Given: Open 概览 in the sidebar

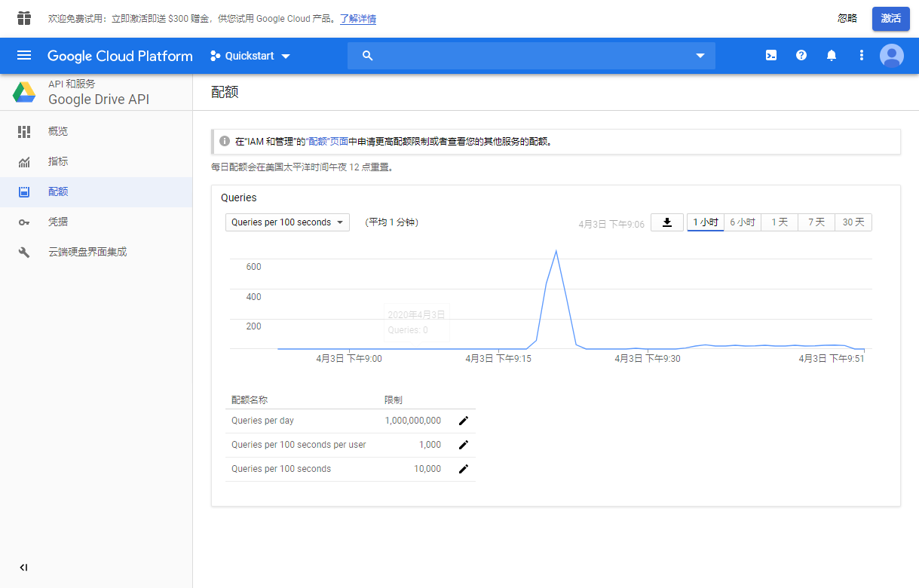Looking at the screenshot, I should click(x=96, y=132).
